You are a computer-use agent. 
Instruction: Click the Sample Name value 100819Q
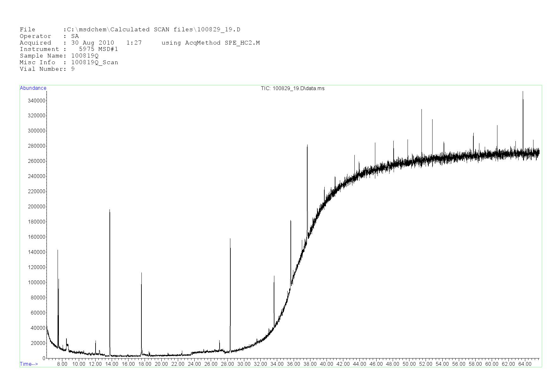click(x=85, y=56)
